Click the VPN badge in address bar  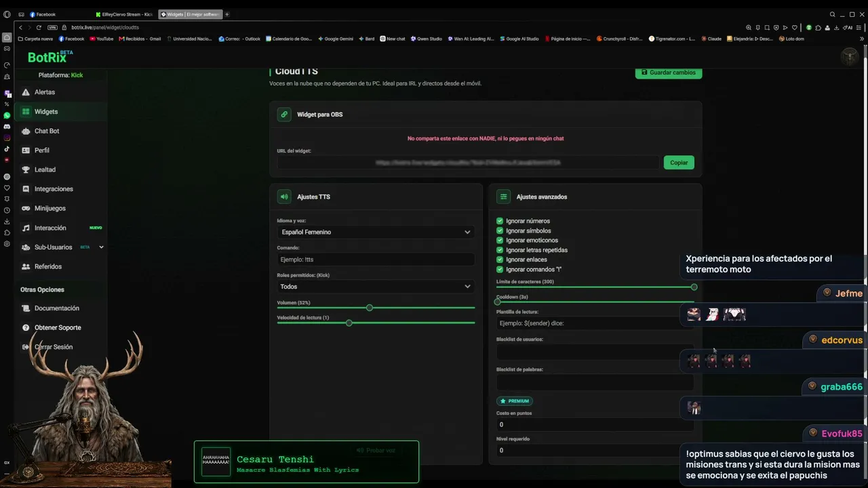point(52,27)
